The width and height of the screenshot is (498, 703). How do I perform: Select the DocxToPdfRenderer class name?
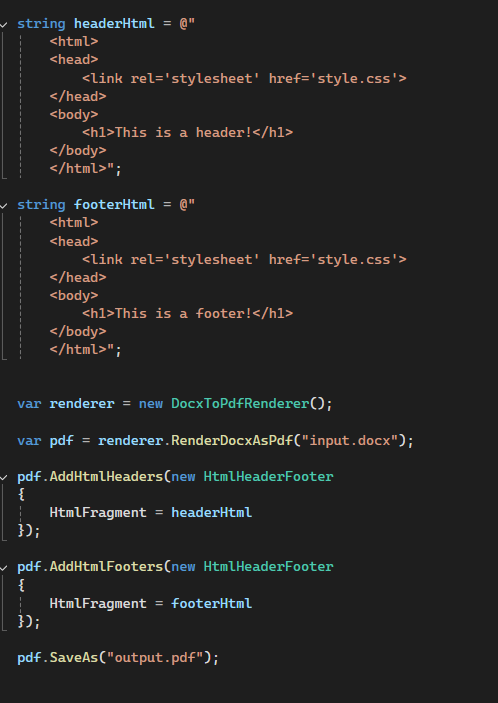pyautogui.click(x=240, y=404)
